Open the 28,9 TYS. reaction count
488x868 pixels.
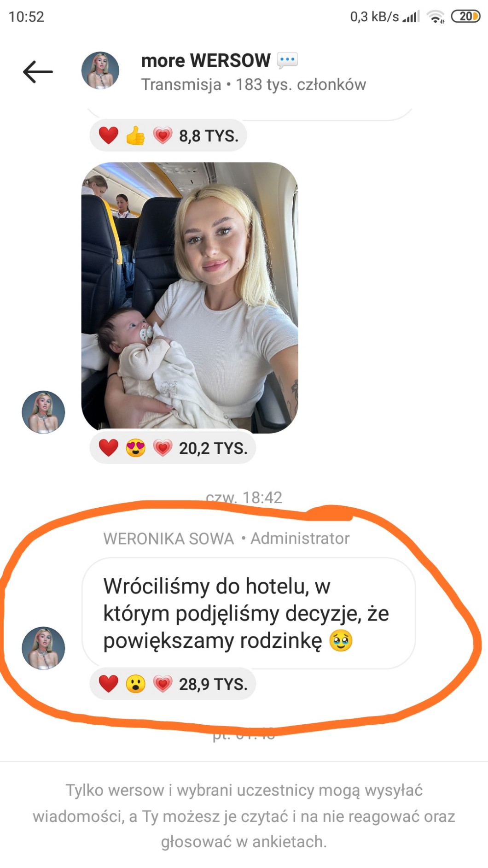213,684
